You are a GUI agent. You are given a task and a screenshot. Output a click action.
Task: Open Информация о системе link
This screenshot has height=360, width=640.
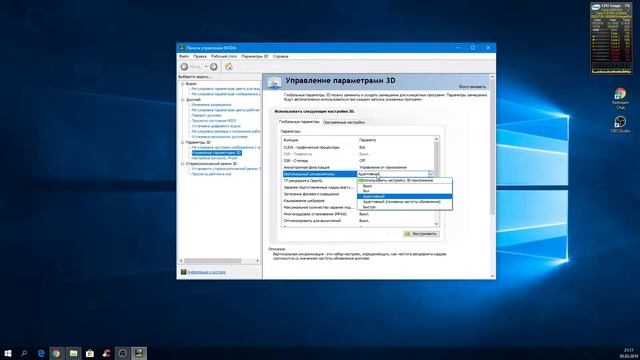[x=206, y=272]
